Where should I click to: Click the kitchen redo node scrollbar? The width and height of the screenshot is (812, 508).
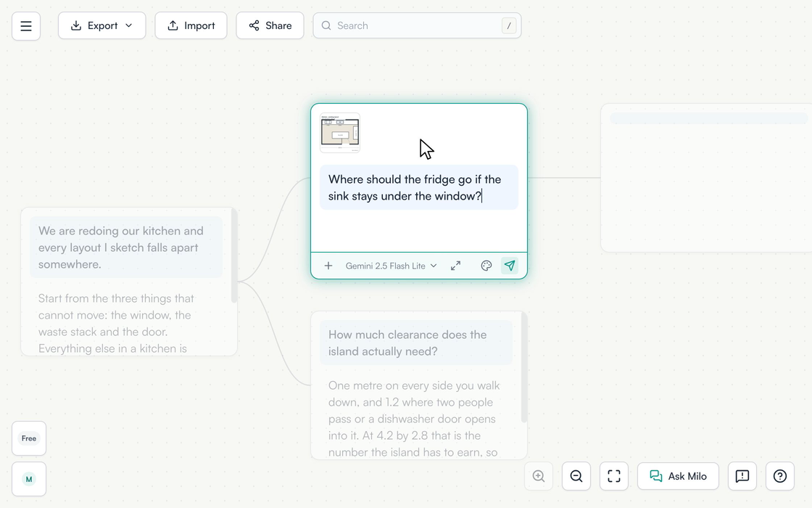coord(234,255)
